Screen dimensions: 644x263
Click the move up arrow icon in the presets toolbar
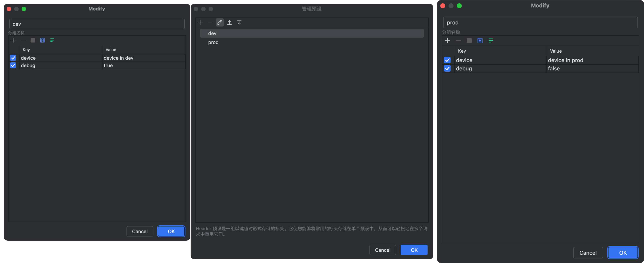(x=229, y=23)
